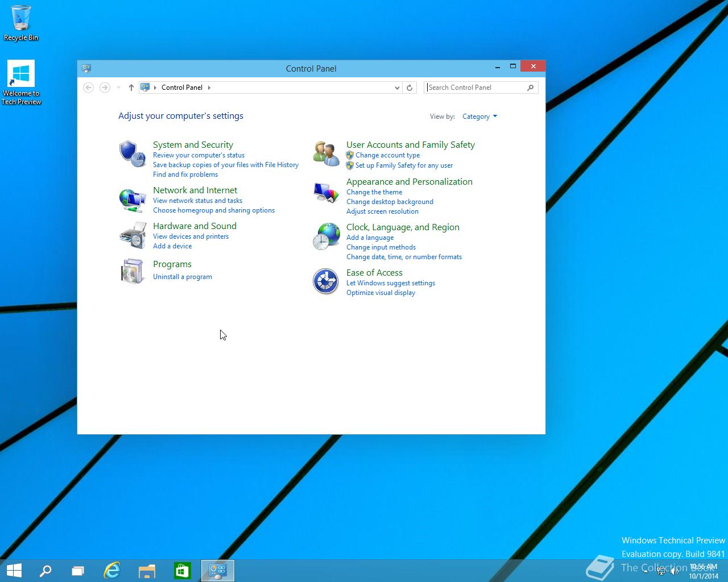The width and height of the screenshot is (728, 582).
Task: Open the Store app from the taskbar
Action: (182, 571)
